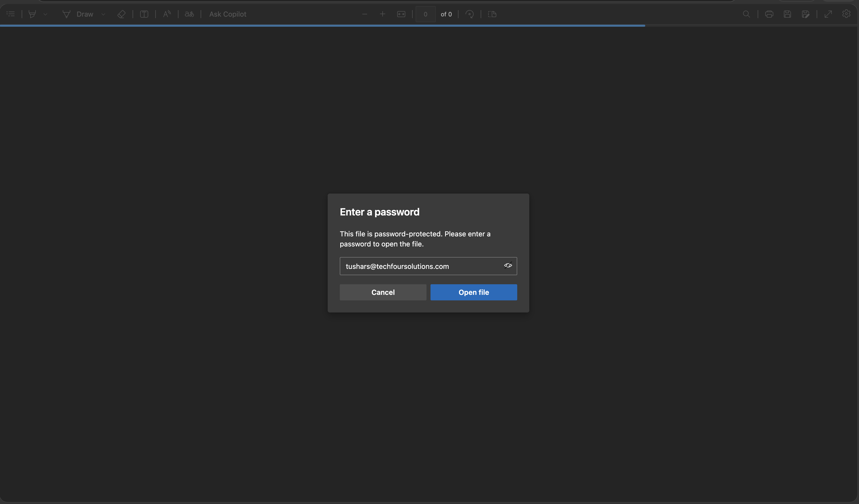Choose the Add text tool icon
Viewport: 859px width, 504px height.
[x=144, y=14]
